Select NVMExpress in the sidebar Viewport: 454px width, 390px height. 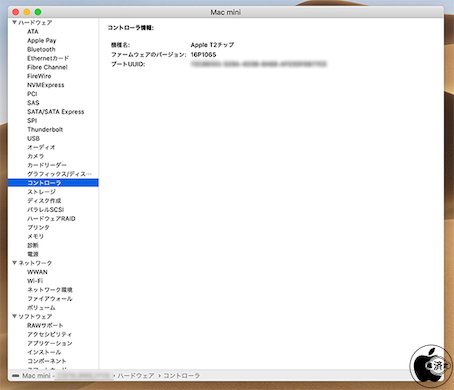pos(46,85)
